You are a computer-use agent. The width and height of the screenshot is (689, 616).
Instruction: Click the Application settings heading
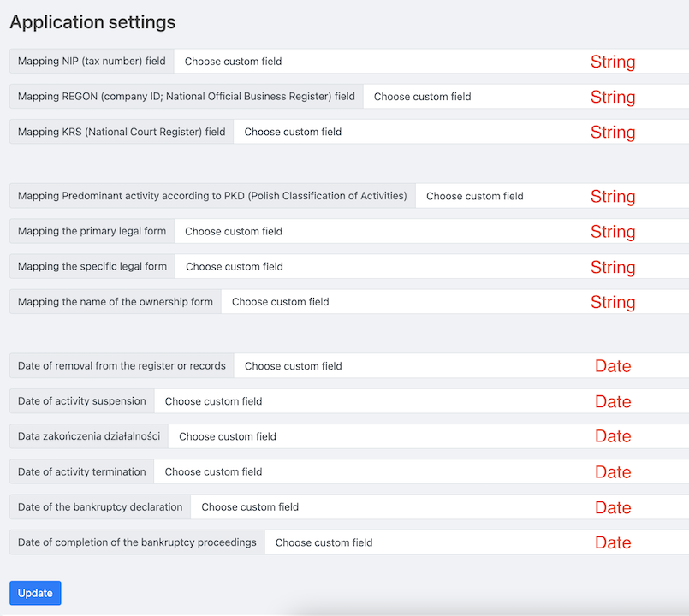pos(92,22)
